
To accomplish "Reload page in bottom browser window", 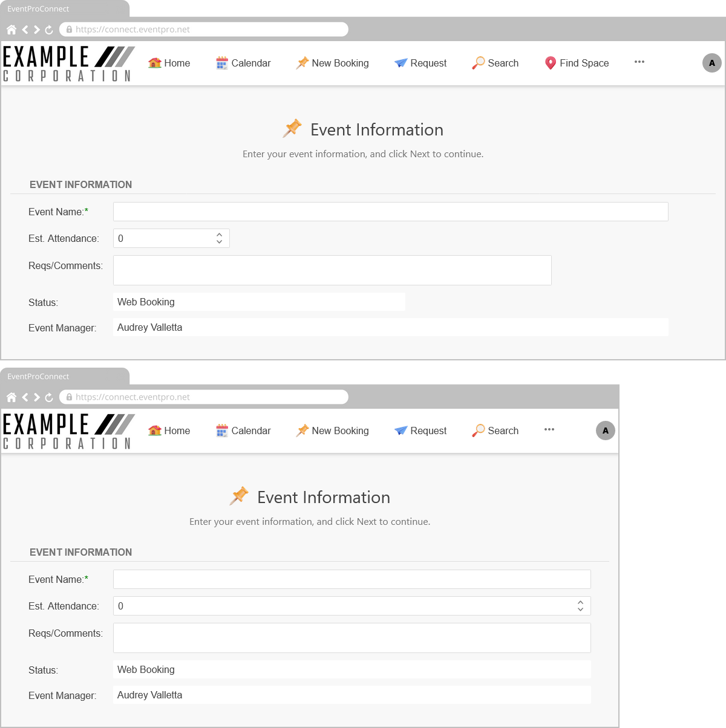I will tap(49, 397).
